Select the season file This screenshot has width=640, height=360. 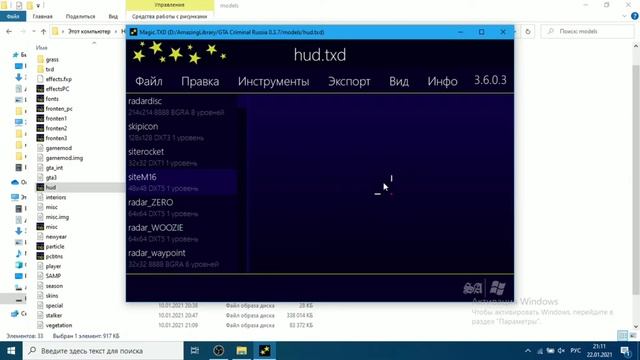click(54, 286)
